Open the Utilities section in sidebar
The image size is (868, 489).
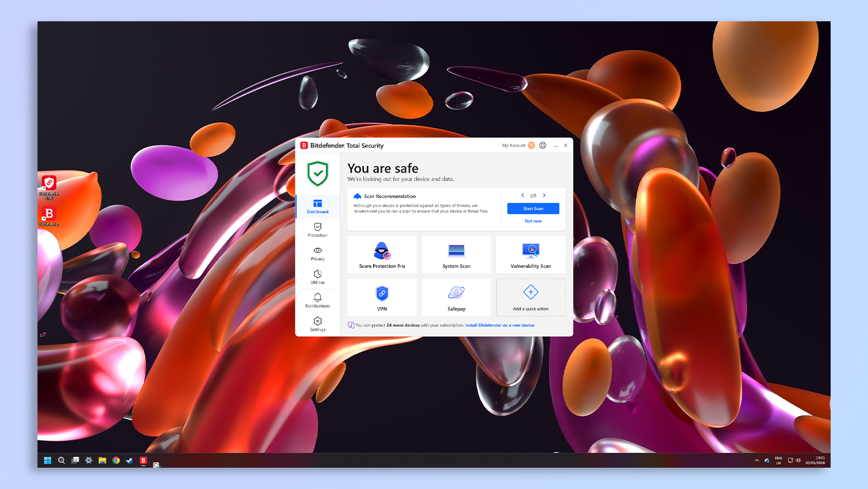(x=317, y=277)
